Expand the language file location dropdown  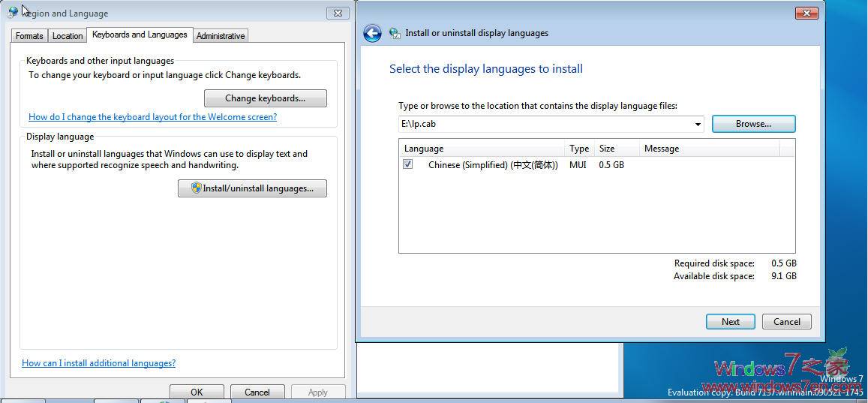pyautogui.click(x=698, y=124)
